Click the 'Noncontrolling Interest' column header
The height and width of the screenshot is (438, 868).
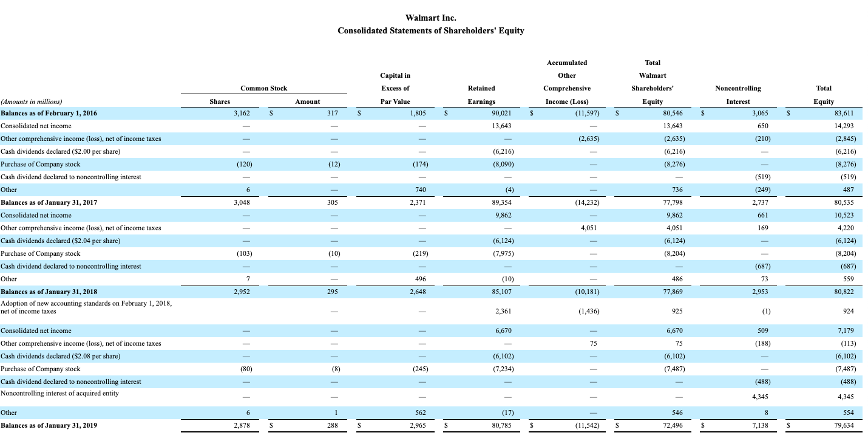(738, 95)
